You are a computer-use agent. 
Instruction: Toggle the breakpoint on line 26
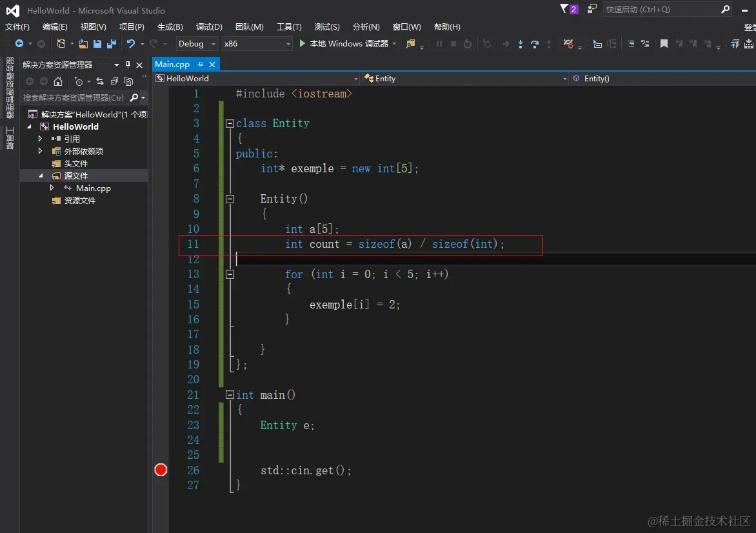(x=161, y=470)
